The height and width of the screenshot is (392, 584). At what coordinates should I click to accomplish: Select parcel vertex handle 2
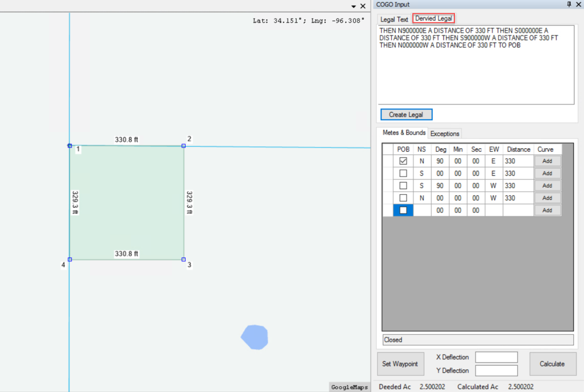[x=183, y=146]
